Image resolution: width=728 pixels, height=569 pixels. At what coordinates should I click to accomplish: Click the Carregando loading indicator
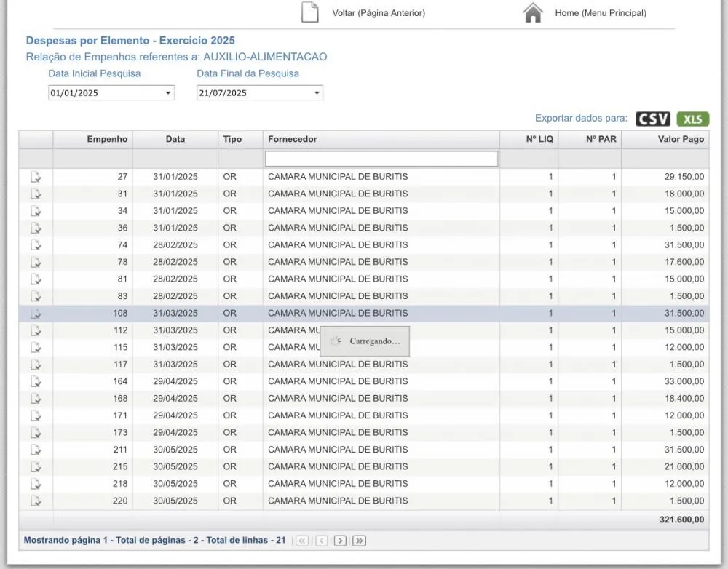[x=365, y=341]
